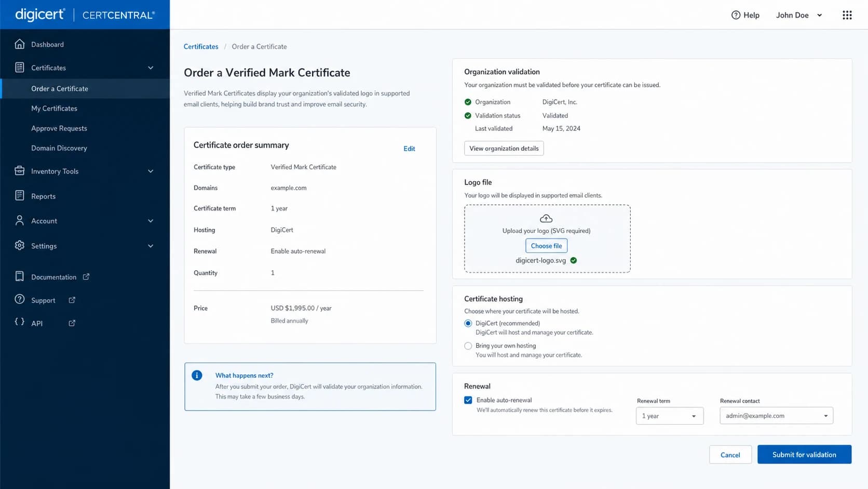Click external link icon beside API
Image resolution: width=868 pixels, height=489 pixels.
[72, 323]
